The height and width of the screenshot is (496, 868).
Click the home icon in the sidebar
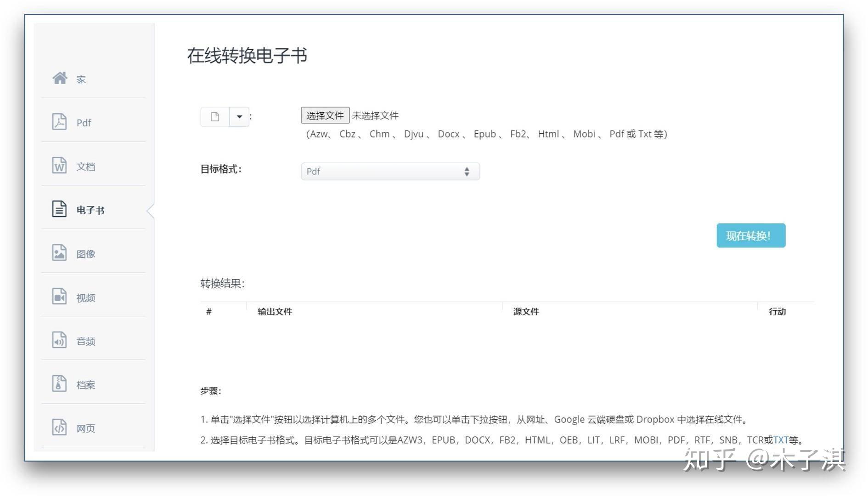point(60,78)
